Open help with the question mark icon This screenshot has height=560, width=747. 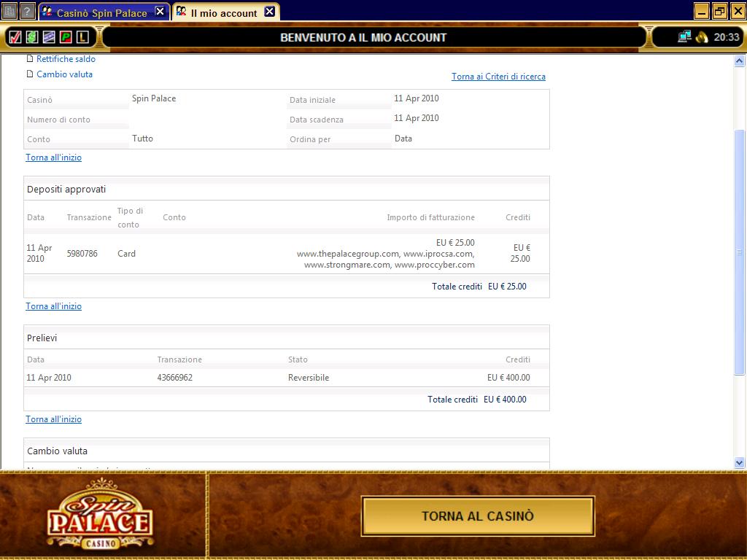coord(28,10)
